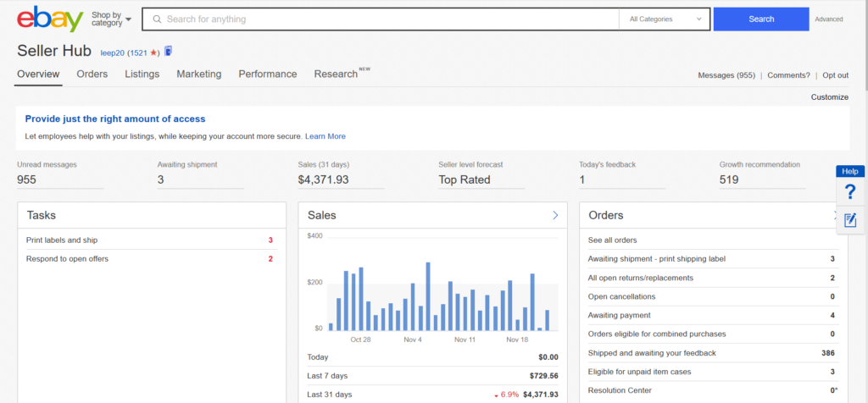Open Awaiting shipment - print shipping label row
The height and width of the screenshot is (403, 868).
pos(713,259)
